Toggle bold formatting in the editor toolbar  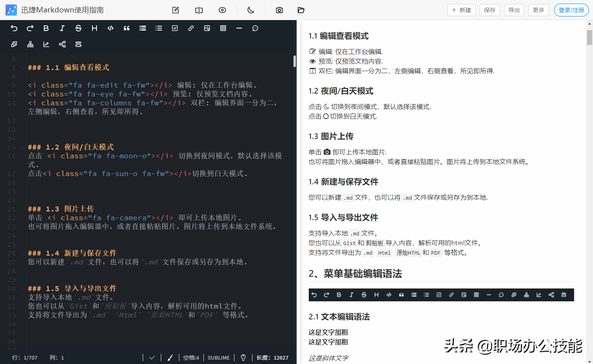pyautogui.click(x=46, y=28)
